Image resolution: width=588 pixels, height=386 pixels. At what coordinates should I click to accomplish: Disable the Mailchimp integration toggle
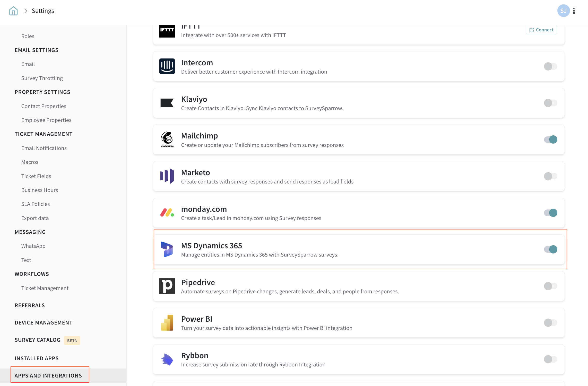point(550,139)
